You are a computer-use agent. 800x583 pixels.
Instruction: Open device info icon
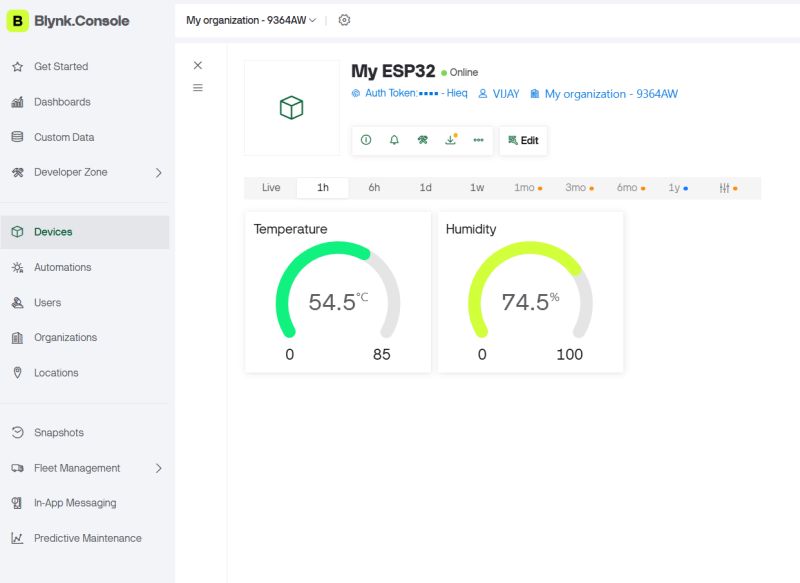[366, 140]
